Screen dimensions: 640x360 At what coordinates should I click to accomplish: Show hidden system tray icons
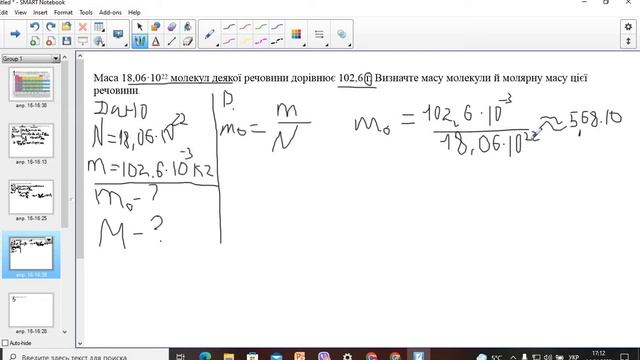tap(513, 357)
